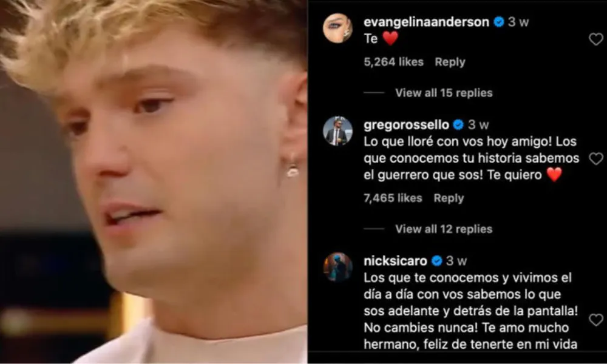This screenshot has width=607, height=364.
Task: Reply to evangelinaanderson's comment
Action: click(450, 62)
